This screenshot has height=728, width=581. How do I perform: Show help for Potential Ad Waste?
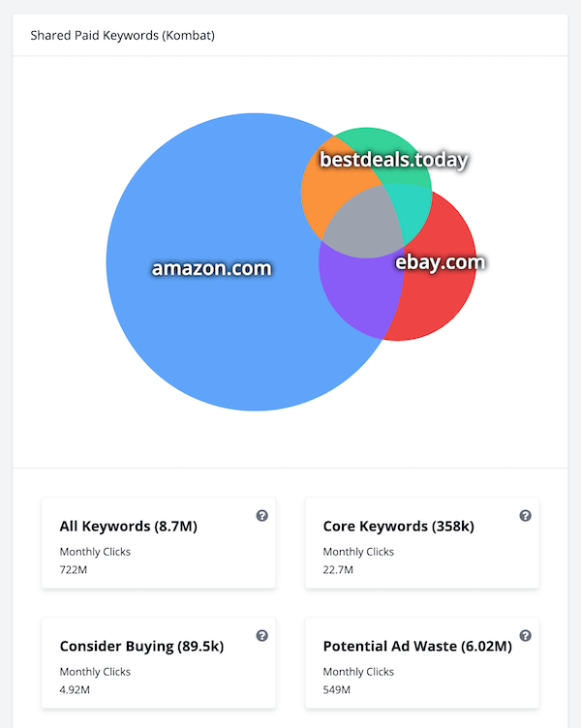[x=525, y=635]
